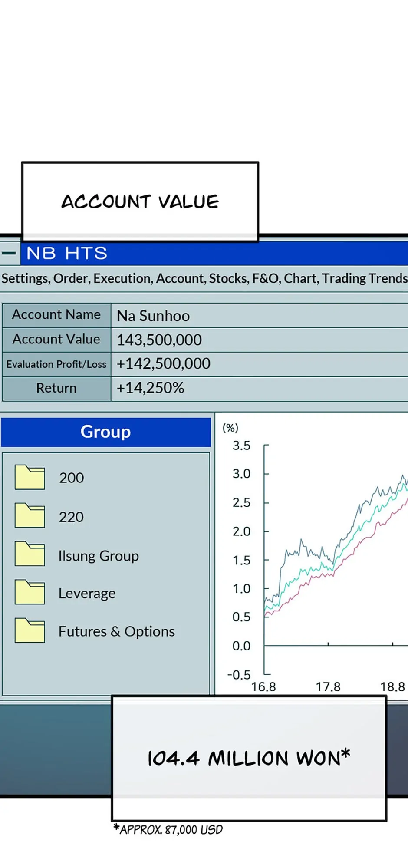Select the Leverage folder icon
The height and width of the screenshot is (868, 408).
tap(30, 592)
